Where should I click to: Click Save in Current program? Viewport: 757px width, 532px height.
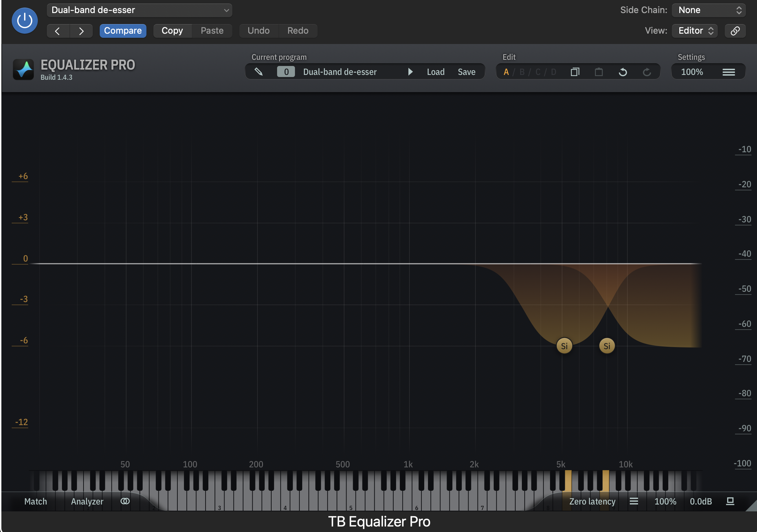[467, 72]
